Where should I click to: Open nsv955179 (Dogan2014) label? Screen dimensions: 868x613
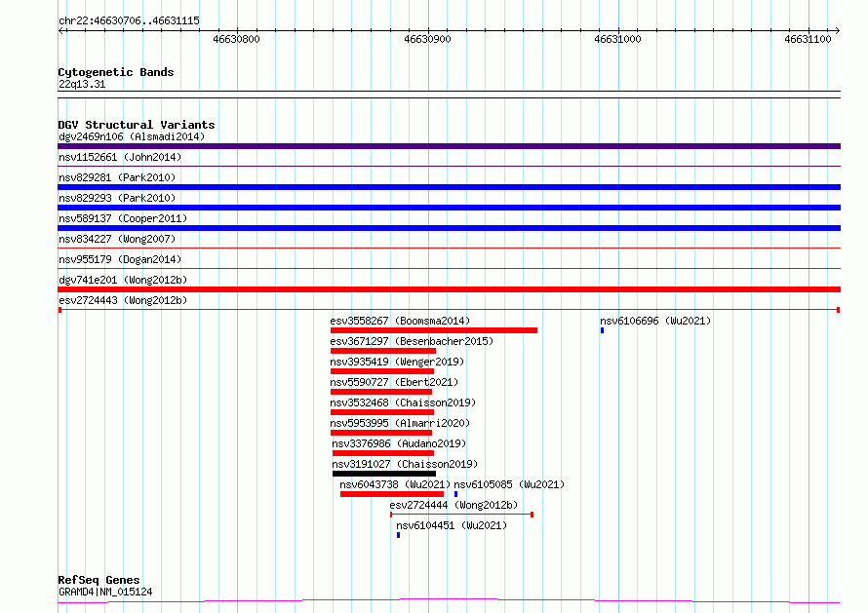point(120,259)
